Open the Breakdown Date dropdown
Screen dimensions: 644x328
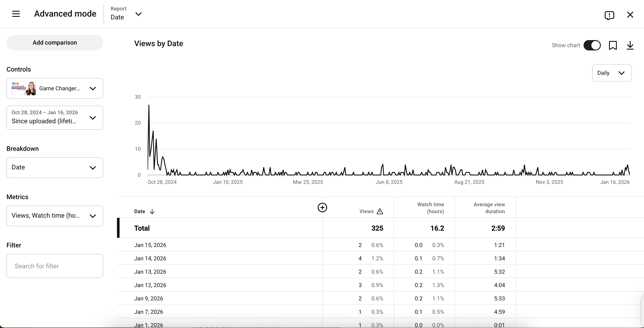[55, 167]
